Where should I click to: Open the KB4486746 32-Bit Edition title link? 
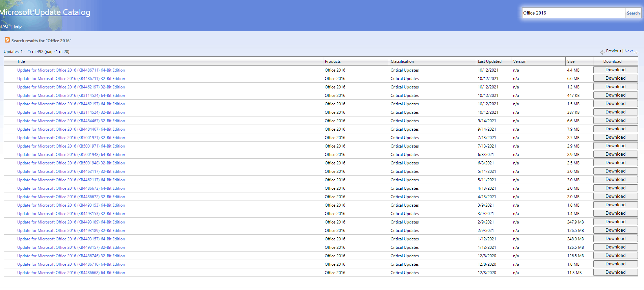(71, 256)
